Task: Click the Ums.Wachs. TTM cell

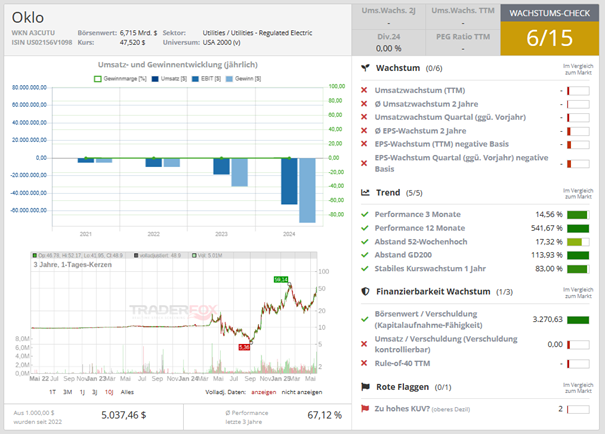Action: click(x=463, y=17)
